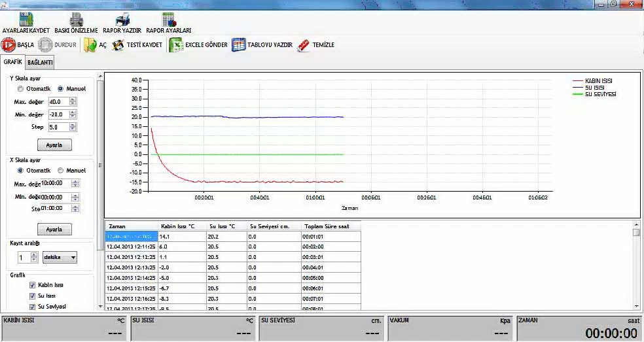The height and width of the screenshot is (342, 644).
Task: Open Baskı Önizleme print preview
Action: point(76,20)
